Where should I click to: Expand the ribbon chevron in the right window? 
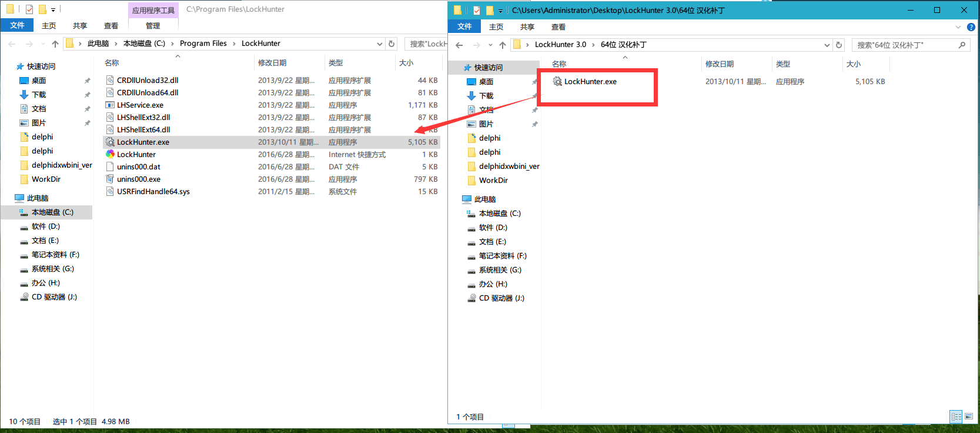pos(958,27)
